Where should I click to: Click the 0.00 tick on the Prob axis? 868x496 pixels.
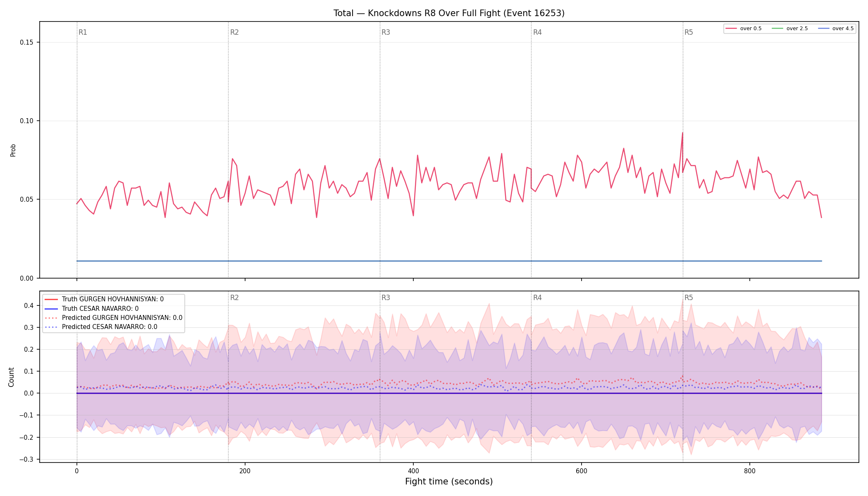(x=27, y=278)
